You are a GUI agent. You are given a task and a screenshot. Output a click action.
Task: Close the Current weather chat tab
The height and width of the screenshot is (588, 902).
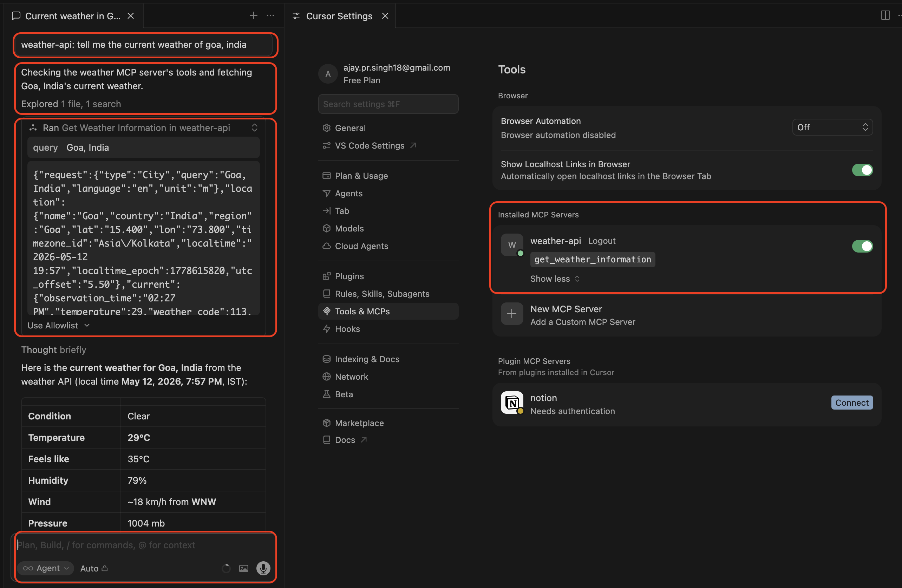[131, 16]
